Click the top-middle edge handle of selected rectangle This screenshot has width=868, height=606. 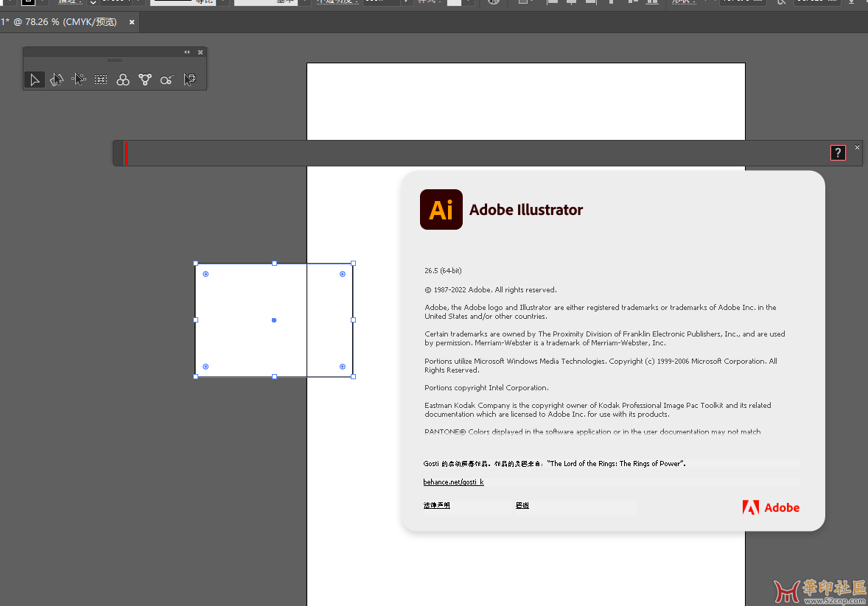point(274,264)
